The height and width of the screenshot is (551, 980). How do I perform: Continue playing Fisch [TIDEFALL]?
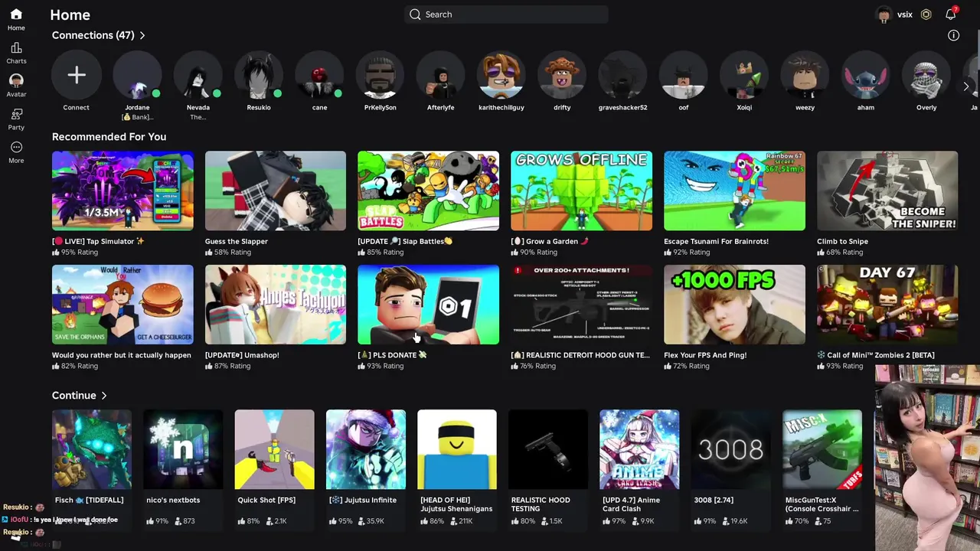tap(92, 449)
